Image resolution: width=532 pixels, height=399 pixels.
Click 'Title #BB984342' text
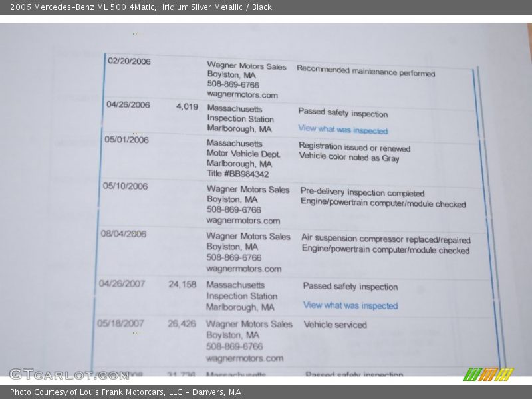point(237,174)
